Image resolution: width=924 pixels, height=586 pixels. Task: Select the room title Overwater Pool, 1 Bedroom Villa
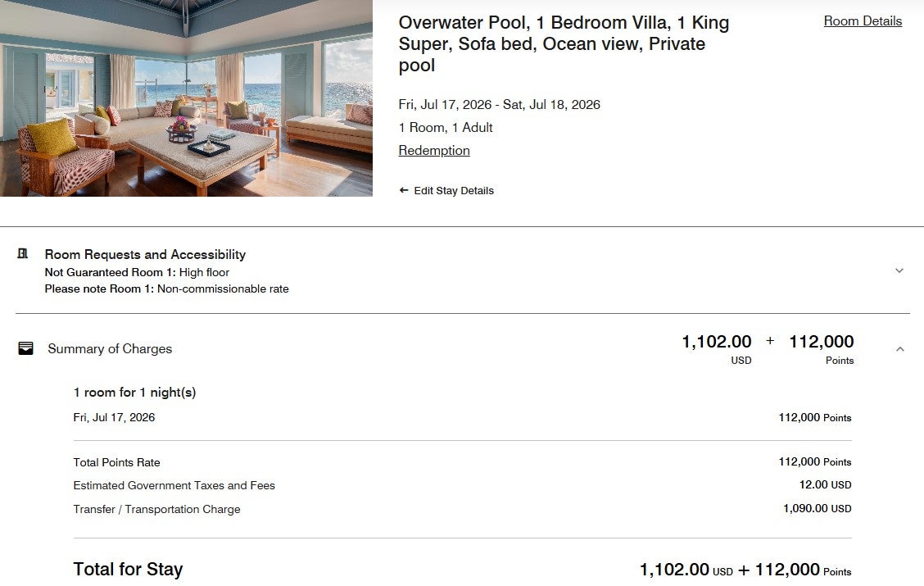pos(564,43)
